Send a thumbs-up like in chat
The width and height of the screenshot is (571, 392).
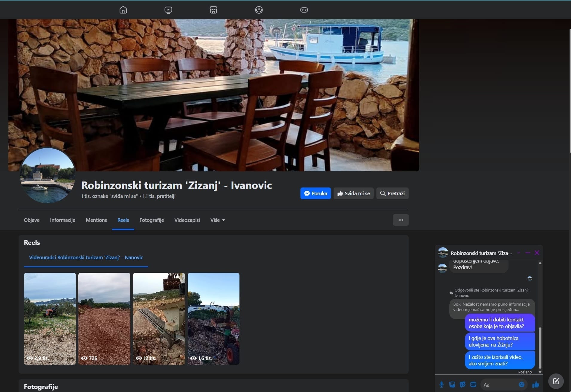pos(535,385)
